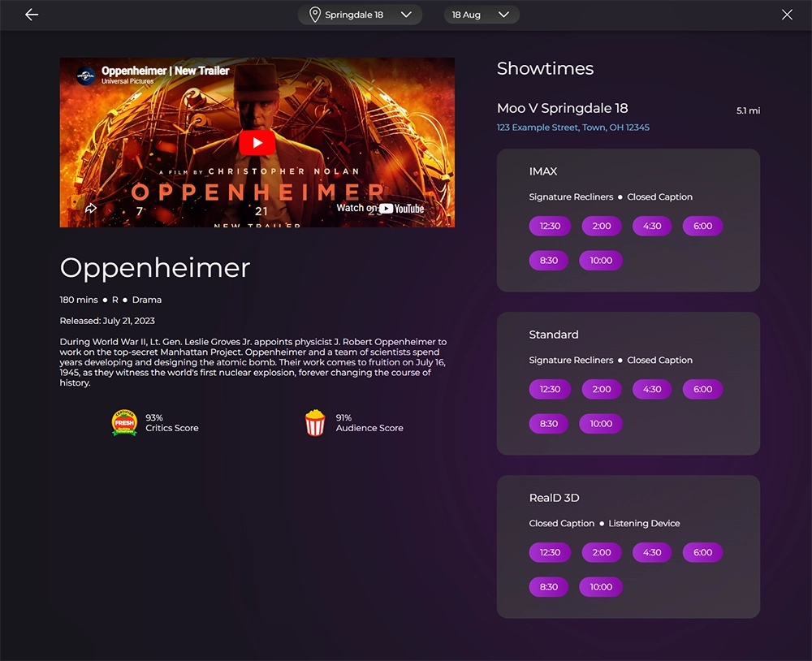The width and height of the screenshot is (812, 661).
Task: Select IMAX 10:00 showtime
Action: pos(601,261)
